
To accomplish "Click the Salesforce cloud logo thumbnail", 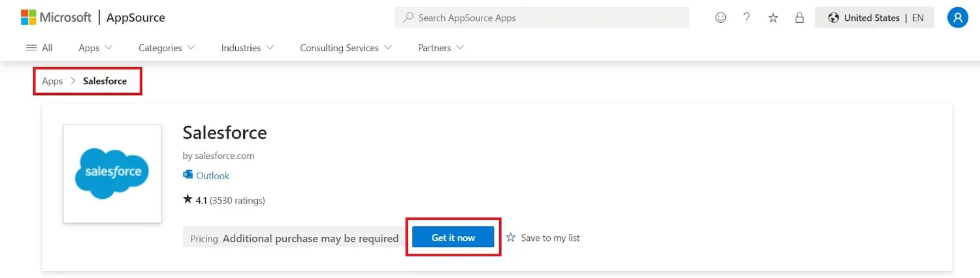I will point(112,173).
